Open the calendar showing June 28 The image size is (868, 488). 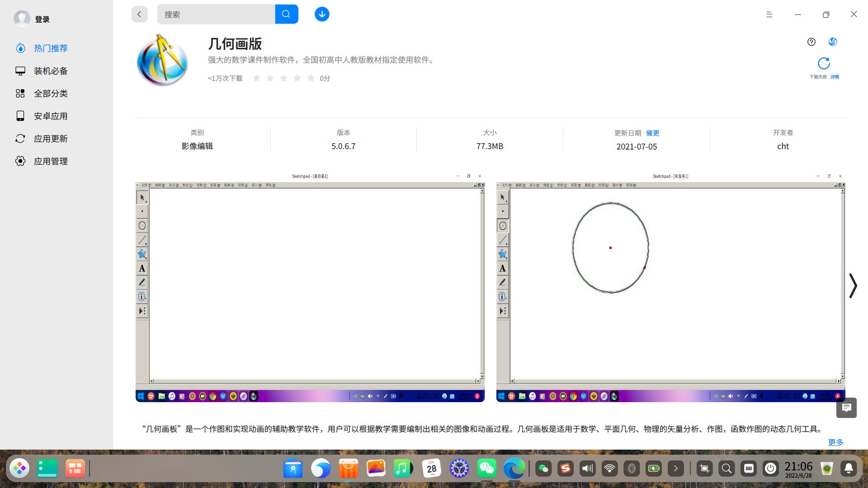coord(432,469)
